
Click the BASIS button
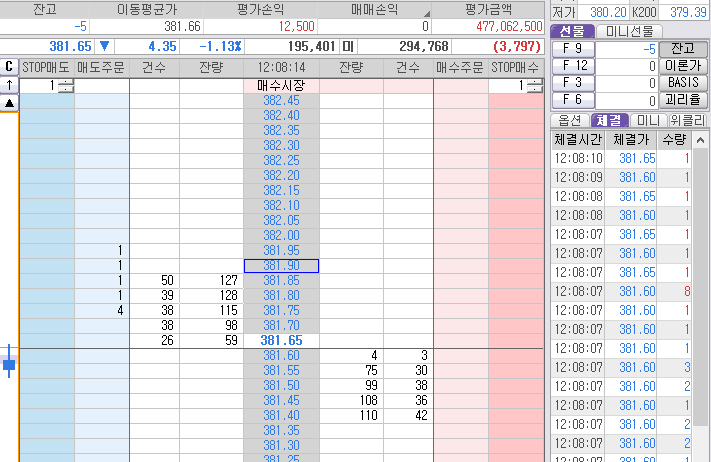pyautogui.click(x=683, y=83)
